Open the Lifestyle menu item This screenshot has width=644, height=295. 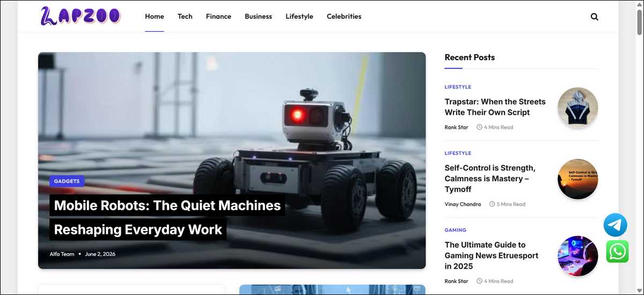tap(299, 17)
